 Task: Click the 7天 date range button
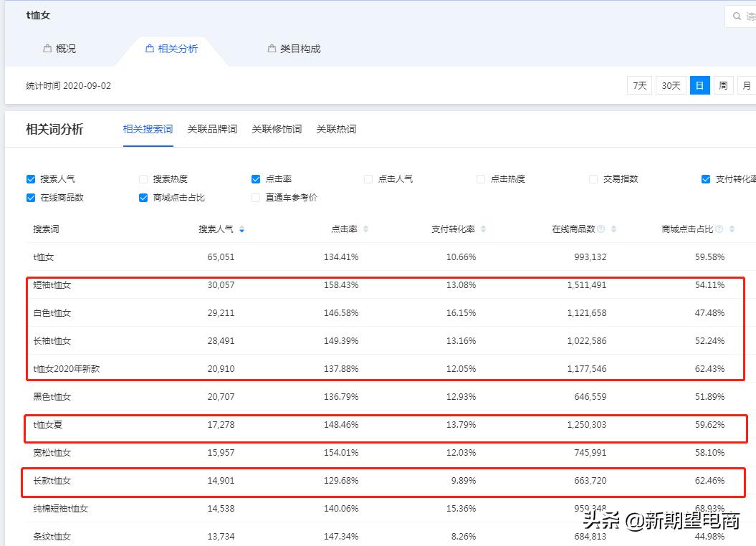(x=639, y=85)
